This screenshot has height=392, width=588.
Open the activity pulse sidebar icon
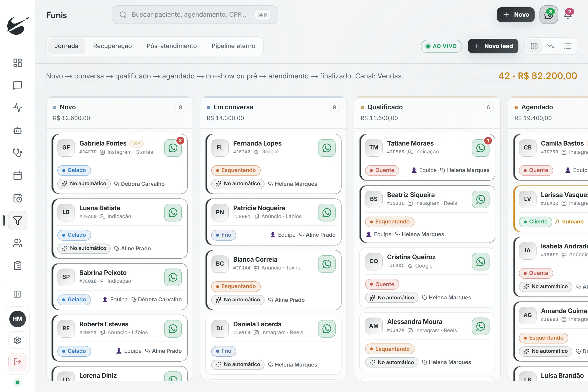coord(17,108)
